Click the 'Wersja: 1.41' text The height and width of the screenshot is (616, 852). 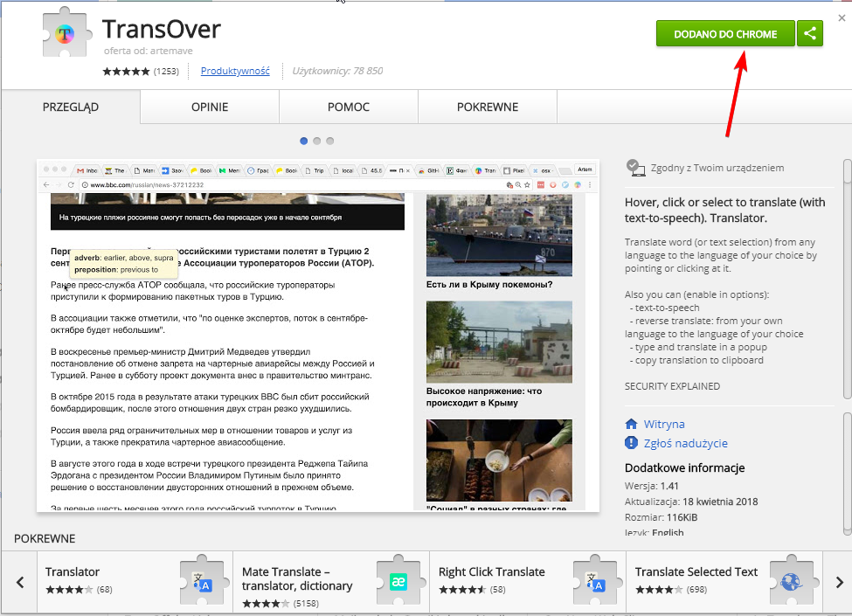click(x=652, y=486)
